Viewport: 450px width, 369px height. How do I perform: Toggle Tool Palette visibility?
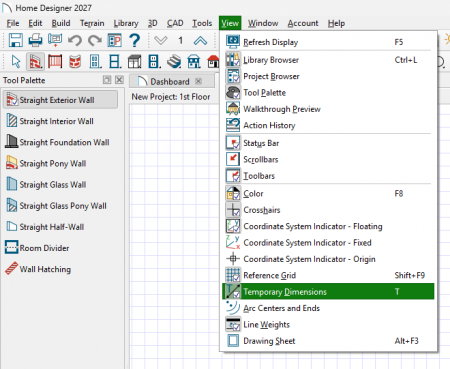coord(328,93)
